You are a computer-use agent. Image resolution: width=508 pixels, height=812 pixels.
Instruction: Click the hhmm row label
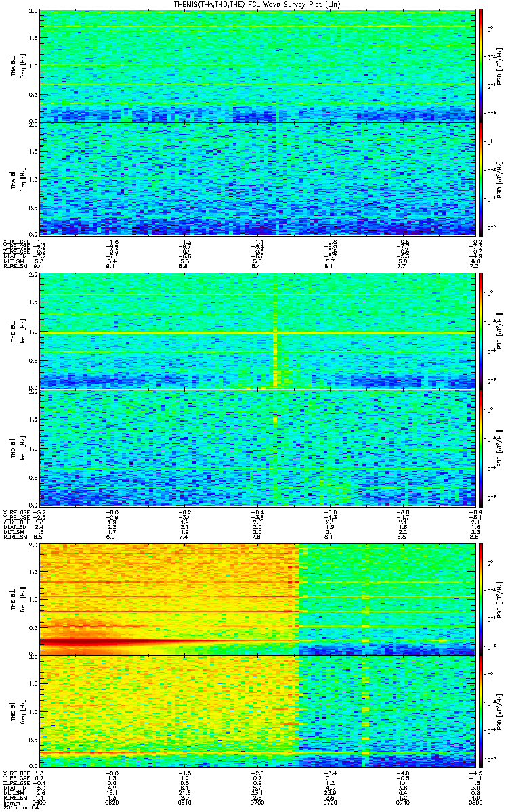click(10, 802)
